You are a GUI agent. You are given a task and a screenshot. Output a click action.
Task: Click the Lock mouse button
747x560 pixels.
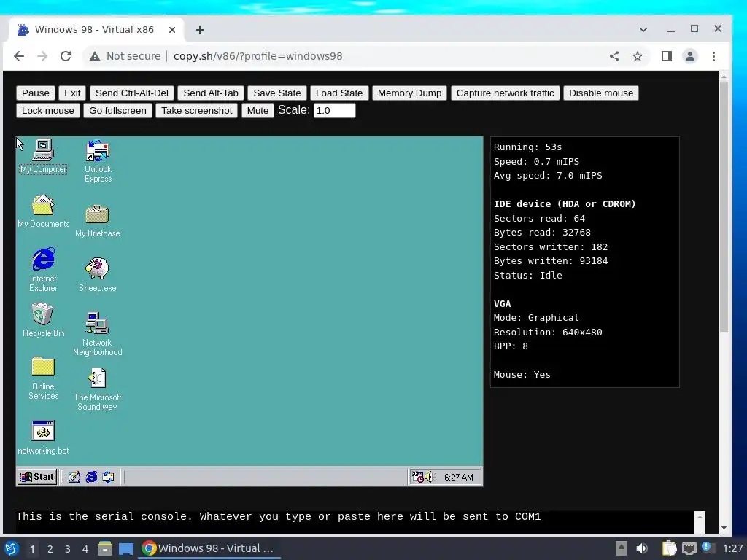(48, 111)
